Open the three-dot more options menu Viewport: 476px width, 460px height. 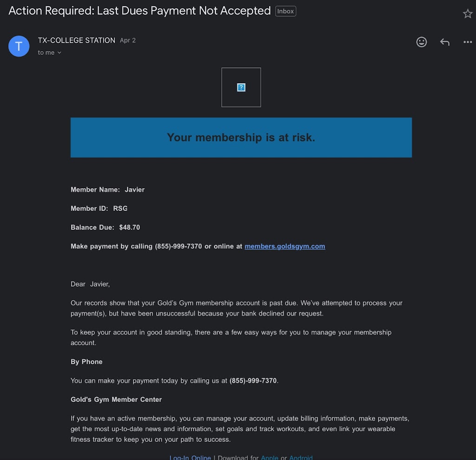468,42
